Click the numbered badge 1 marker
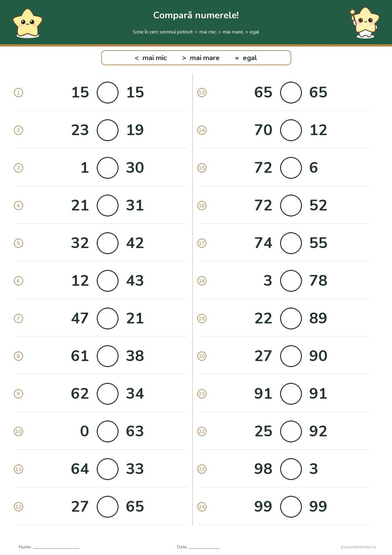 [x=18, y=92]
